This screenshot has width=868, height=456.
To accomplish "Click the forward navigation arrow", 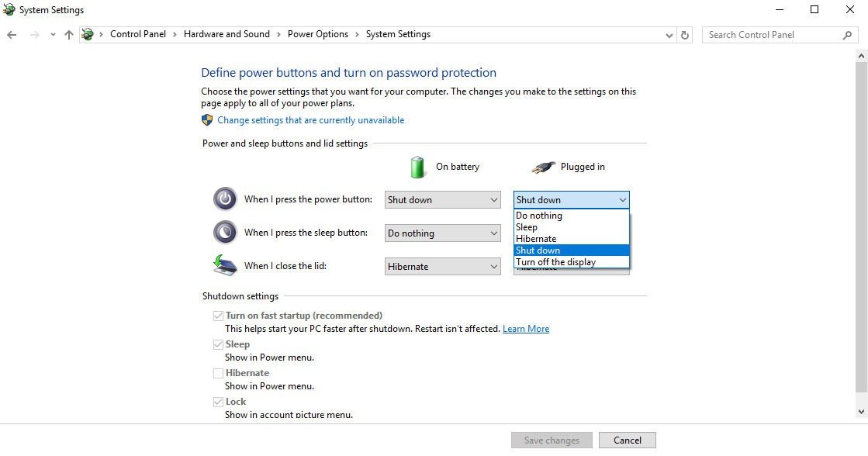I will click(34, 35).
